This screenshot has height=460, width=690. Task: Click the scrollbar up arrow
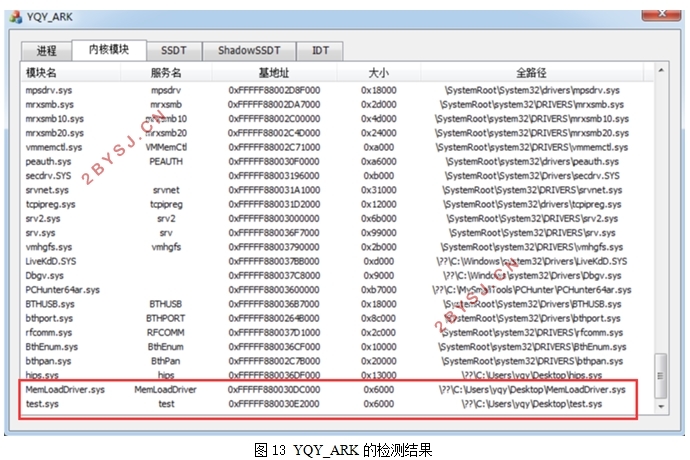661,70
